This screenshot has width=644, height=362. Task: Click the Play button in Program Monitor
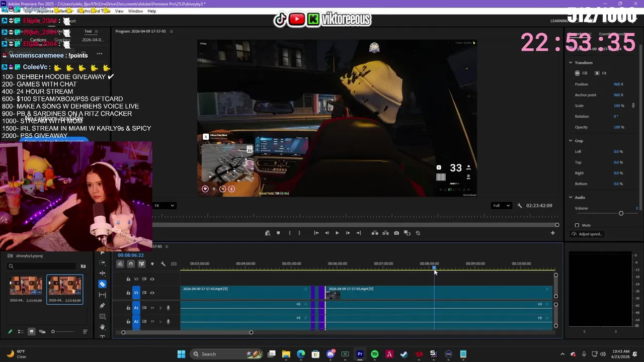(x=337, y=233)
